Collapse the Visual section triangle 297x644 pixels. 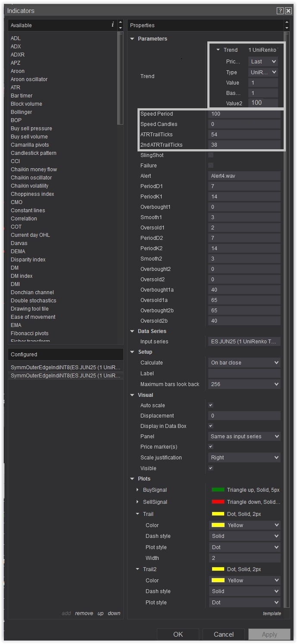click(132, 395)
